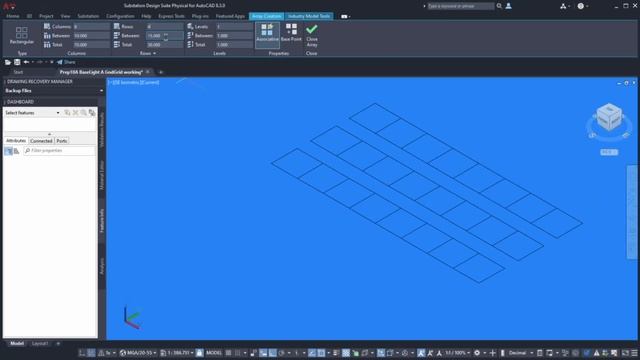Add a new drawing tab with plus
The width and height of the screenshot is (640, 360).
(x=161, y=72)
